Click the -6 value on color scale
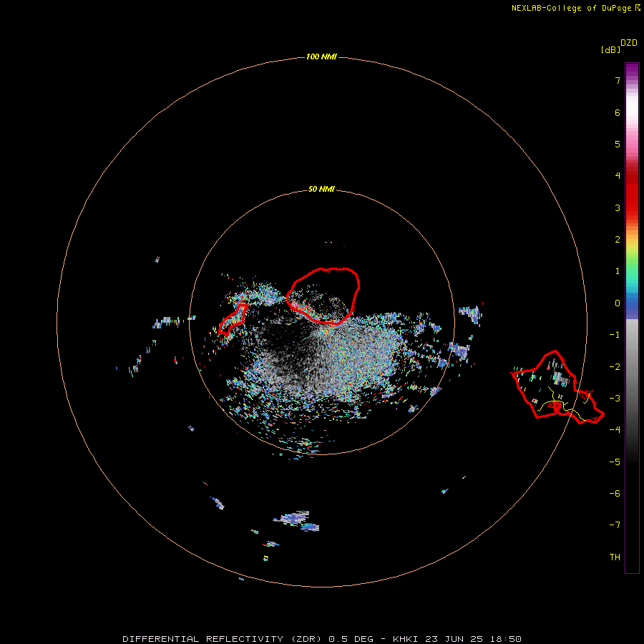Viewport: 644px width, 644px height. coord(615,494)
